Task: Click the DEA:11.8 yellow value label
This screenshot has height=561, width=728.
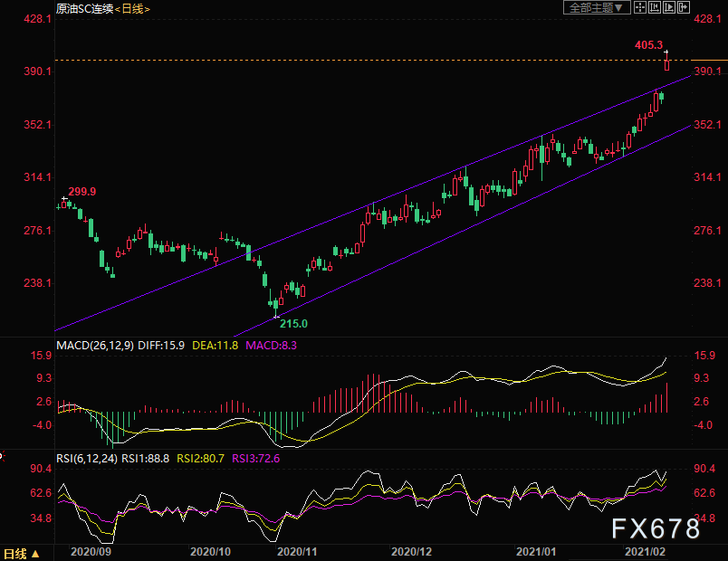Action: 215,346
